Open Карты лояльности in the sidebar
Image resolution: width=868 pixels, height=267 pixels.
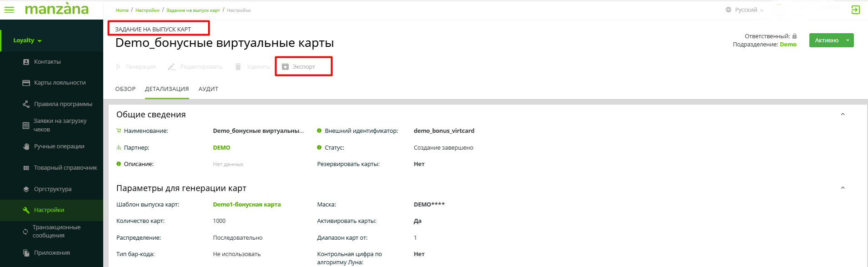(x=60, y=83)
